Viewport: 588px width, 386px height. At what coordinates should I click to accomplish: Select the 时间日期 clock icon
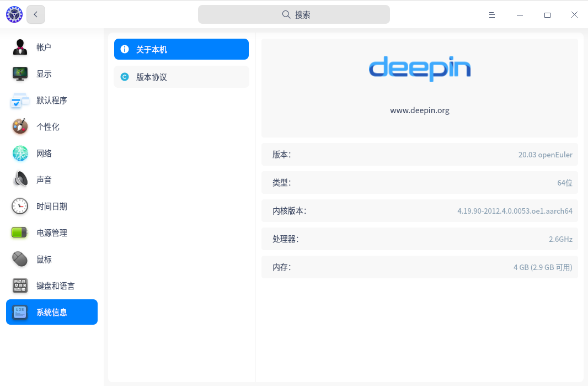(20, 207)
